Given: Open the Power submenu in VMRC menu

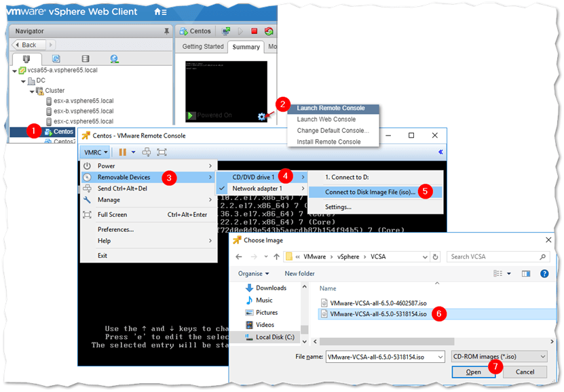Looking at the screenshot, I should tap(149, 166).
